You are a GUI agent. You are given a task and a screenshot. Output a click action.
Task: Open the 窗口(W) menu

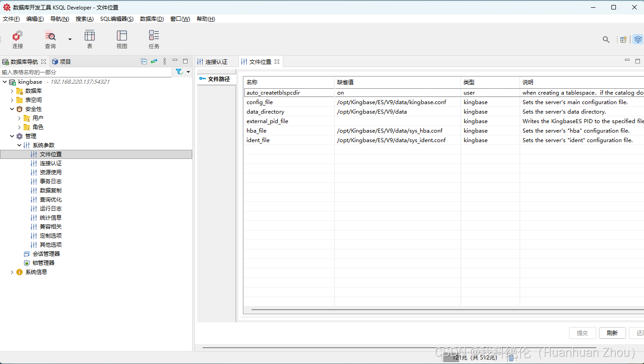click(180, 19)
